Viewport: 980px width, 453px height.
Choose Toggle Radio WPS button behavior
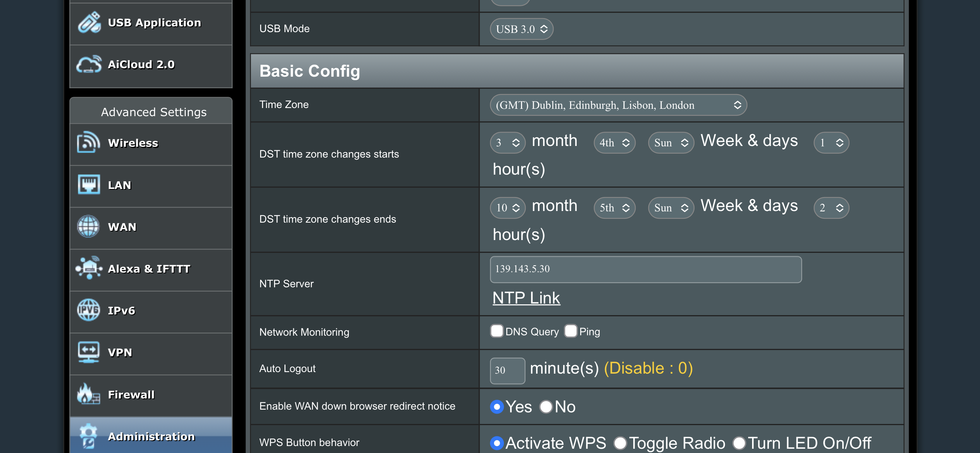[620, 443]
